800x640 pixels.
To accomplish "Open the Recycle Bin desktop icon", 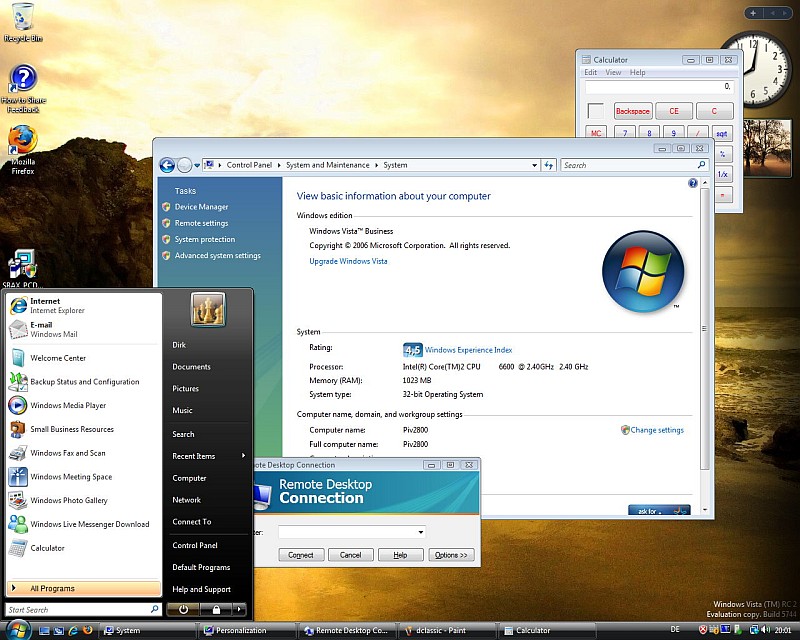I will click(x=22, y=22).
